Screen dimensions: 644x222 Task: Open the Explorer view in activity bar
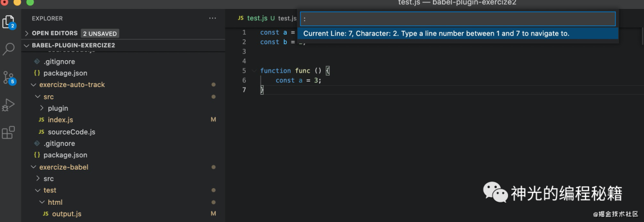8,21
